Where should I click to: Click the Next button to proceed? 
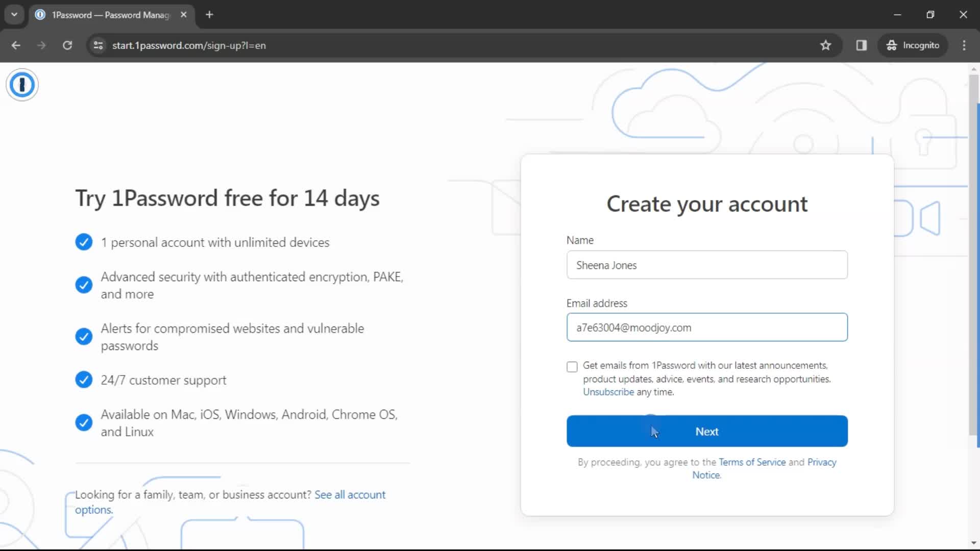pyautogui.click(x=707, y=431)
